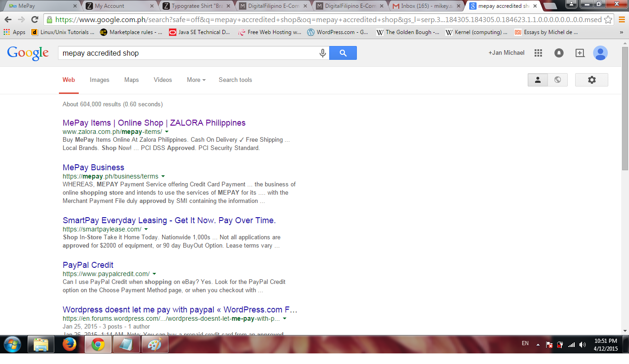The image size is (629, 364).
Task: Click the Google+ share icon
Action: pyautogui.click(x=580, y=53)
